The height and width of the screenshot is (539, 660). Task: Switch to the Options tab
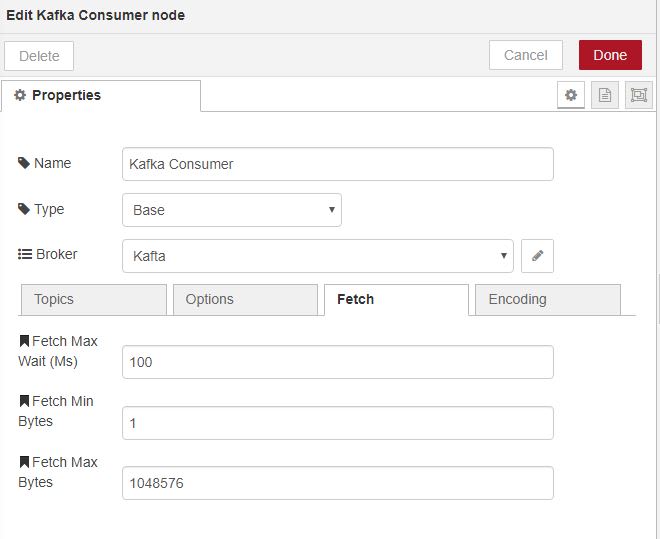coord(245,300)
